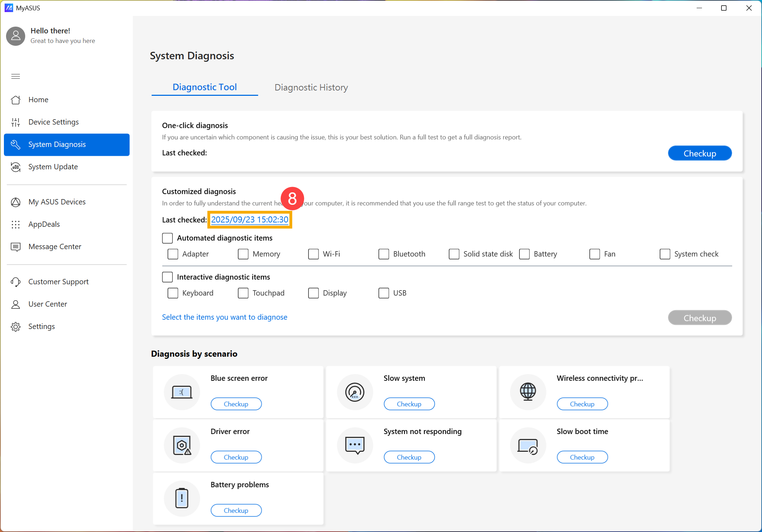
Task: Click the Settings gear icon
Action: click(16, 327)
